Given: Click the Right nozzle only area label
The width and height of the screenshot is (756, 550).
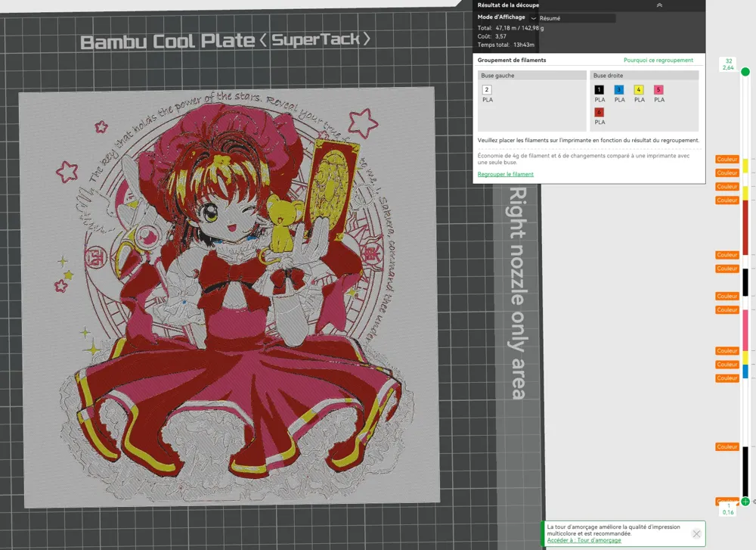Looking at the screenshot, I should pos(519,293).
